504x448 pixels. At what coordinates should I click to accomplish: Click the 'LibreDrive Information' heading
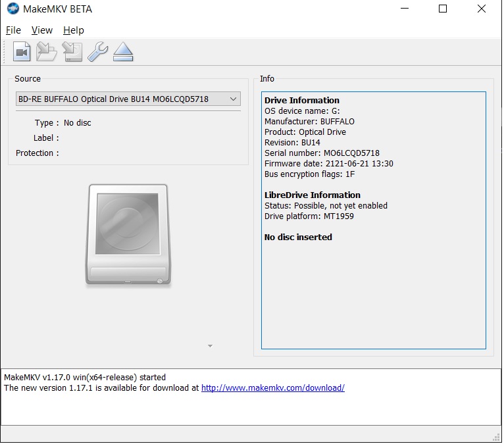point(312,195)
